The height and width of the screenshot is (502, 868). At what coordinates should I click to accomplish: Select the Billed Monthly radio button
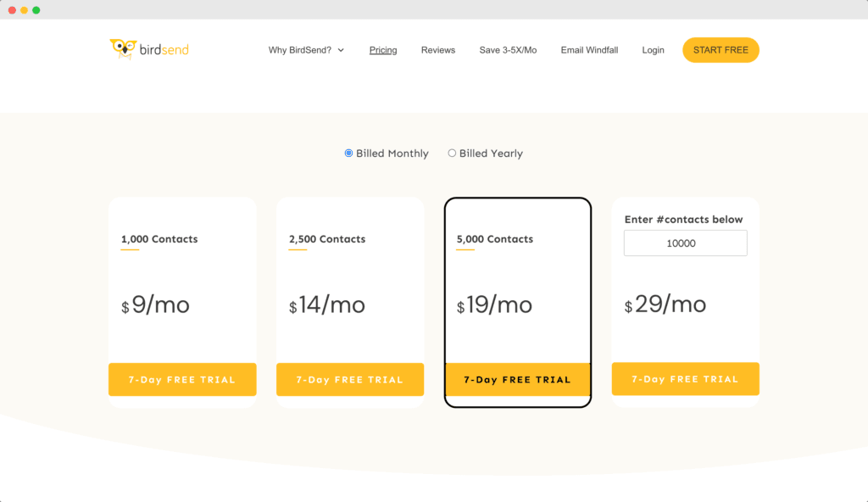point(348,153)
